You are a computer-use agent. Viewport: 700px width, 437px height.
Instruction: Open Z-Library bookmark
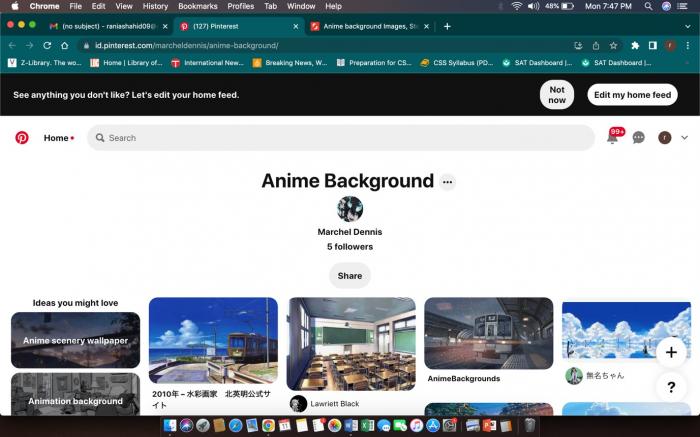(45, 63)
